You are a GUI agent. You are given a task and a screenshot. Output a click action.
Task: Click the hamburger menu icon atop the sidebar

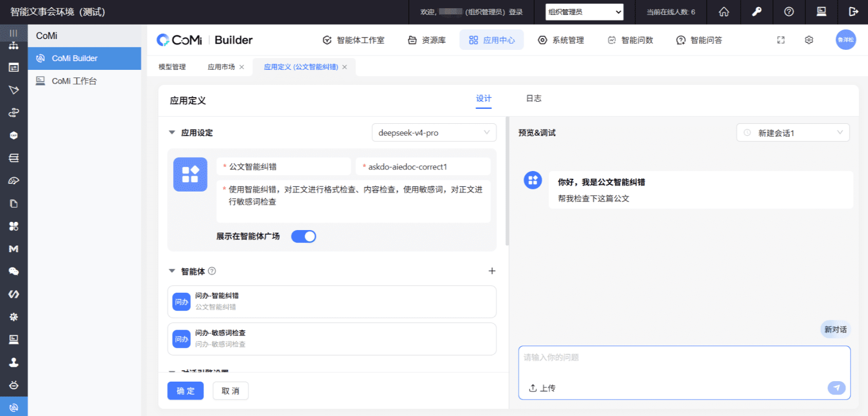coord(13,33)
